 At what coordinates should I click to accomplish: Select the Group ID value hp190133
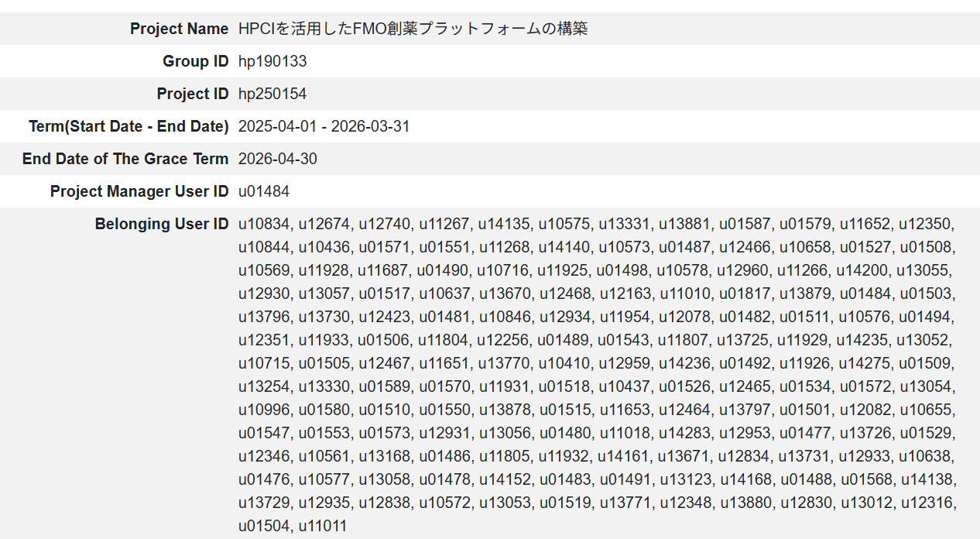pyautogui.click(x=272, y=61)
